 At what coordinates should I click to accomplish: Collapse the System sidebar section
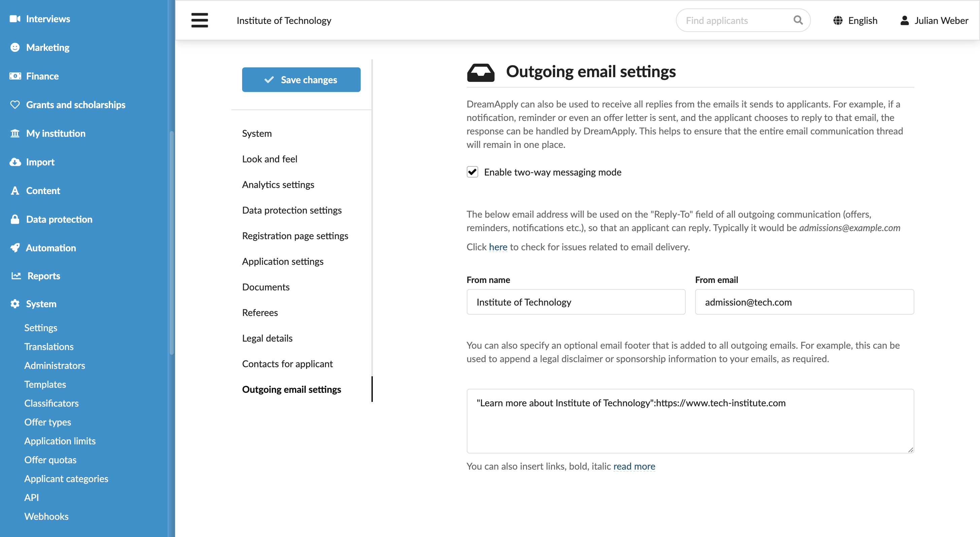click(x=41, y=304)
